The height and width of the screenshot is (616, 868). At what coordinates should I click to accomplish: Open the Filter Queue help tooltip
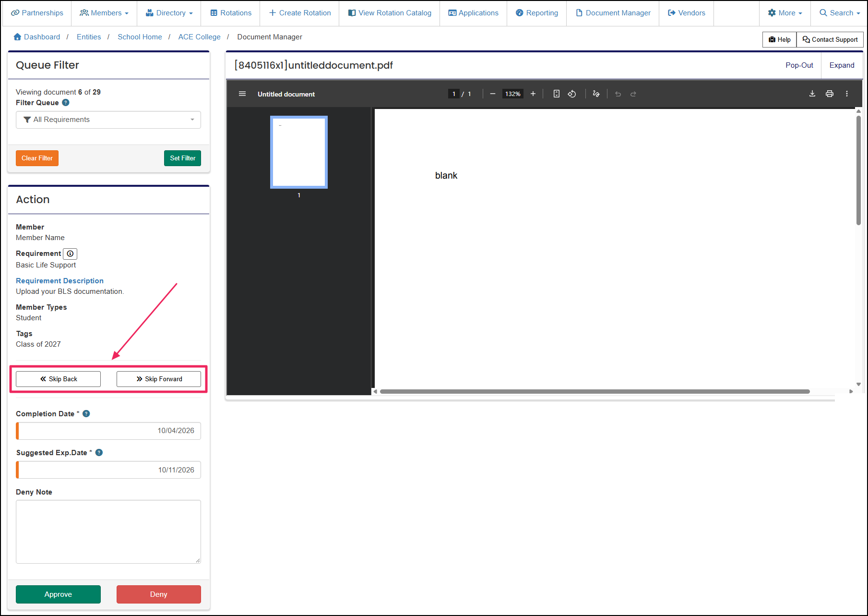[66, 103]
